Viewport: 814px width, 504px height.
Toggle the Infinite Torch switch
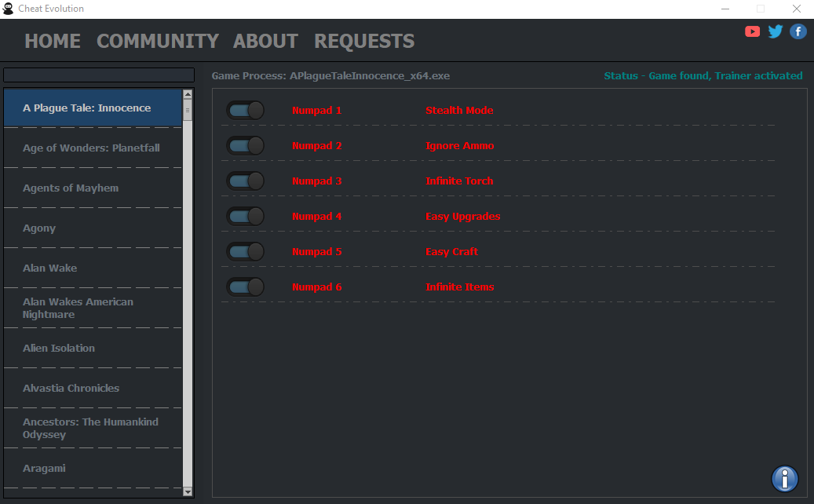246,181
